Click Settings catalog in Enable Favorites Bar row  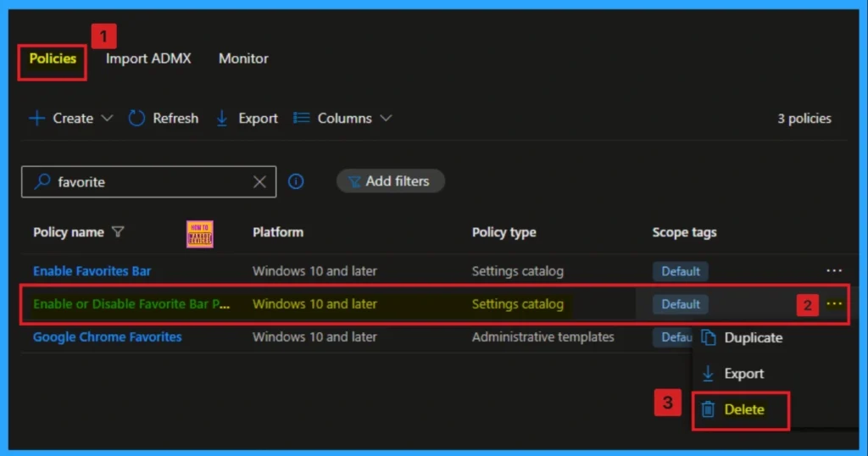tap(518, 271)
